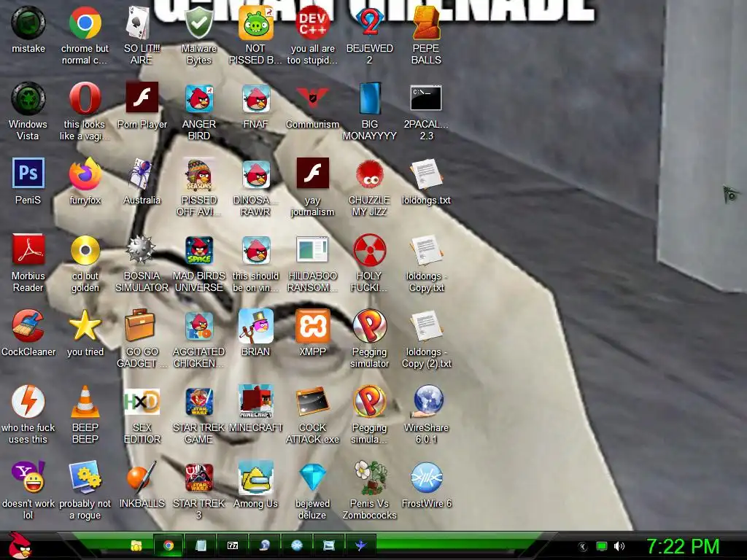Open the Morbius Reader PDF icon
747x560 pixels.
click(x=28, y=250)
